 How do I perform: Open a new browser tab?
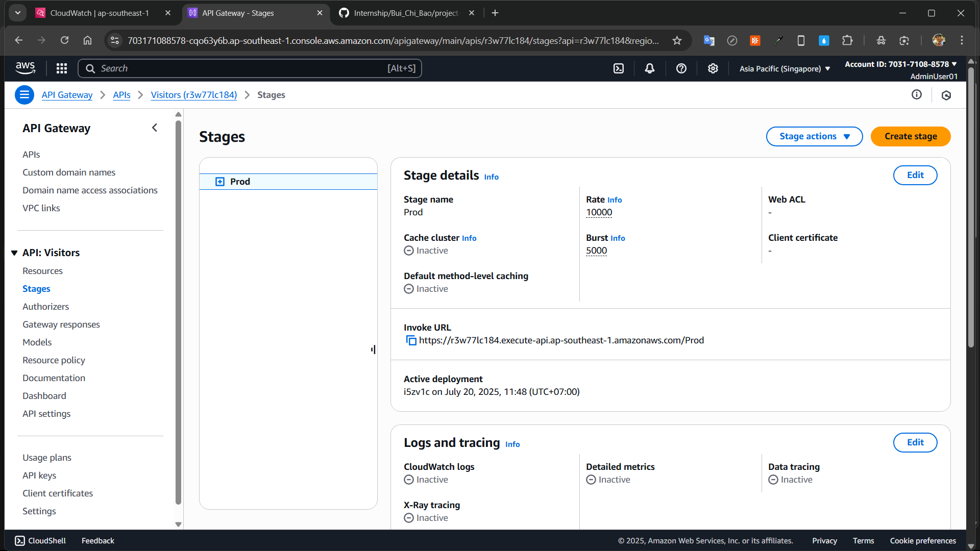coord(495,13)
